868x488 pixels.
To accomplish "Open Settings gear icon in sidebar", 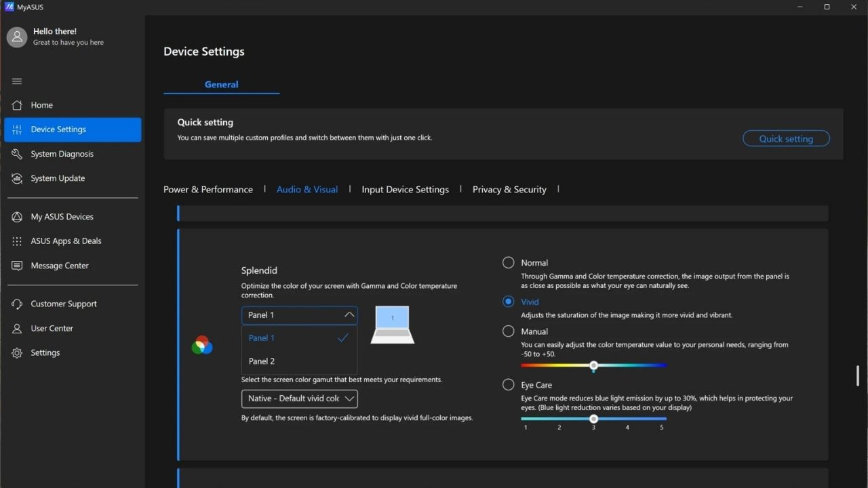I will (17, 352).
